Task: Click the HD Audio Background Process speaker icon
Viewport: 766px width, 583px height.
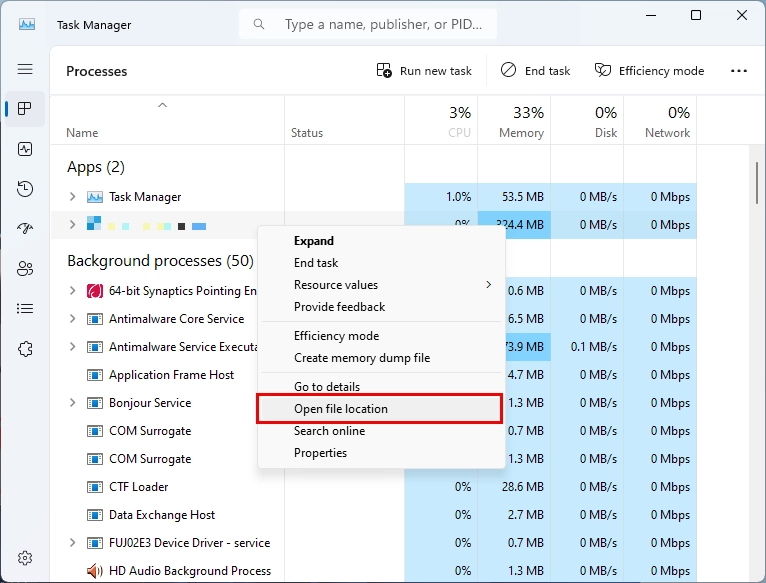Action: [95, 571]
